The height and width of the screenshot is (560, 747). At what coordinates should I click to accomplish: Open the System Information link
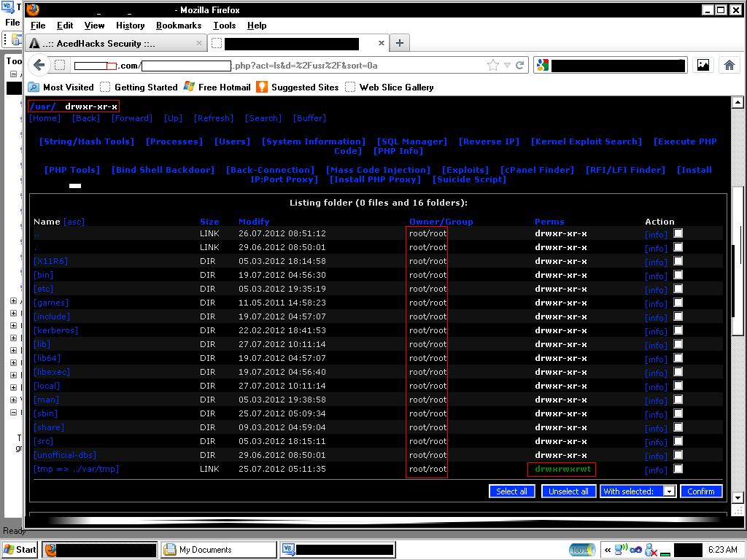tap(314, 141)
